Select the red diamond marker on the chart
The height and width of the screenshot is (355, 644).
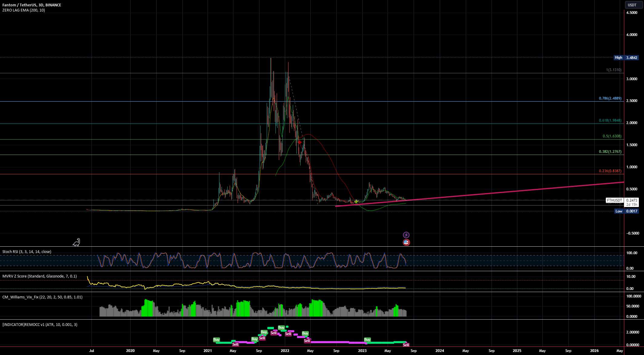click(300, 142)
